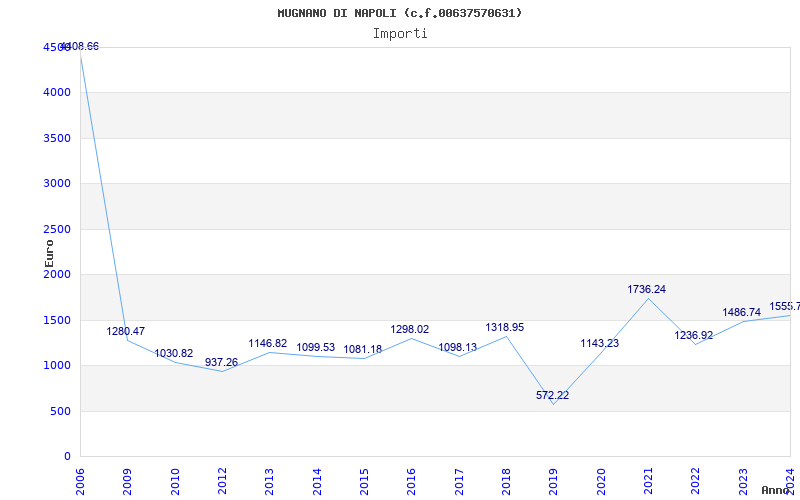Select the data label 572.22

(x=553, y=395)
